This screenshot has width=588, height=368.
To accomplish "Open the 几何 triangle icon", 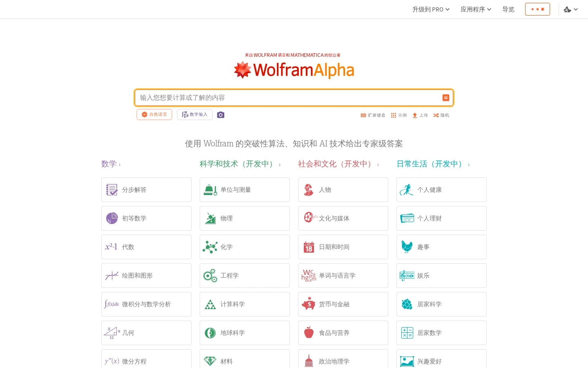I will pos(112,333).
